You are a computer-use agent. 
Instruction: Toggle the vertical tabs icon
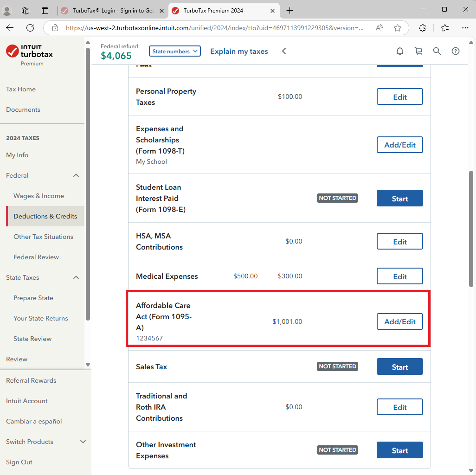coord(45,11)
